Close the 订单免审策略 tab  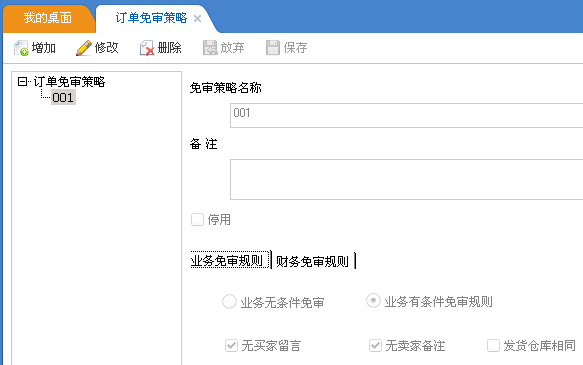click(x=197, y=19)
